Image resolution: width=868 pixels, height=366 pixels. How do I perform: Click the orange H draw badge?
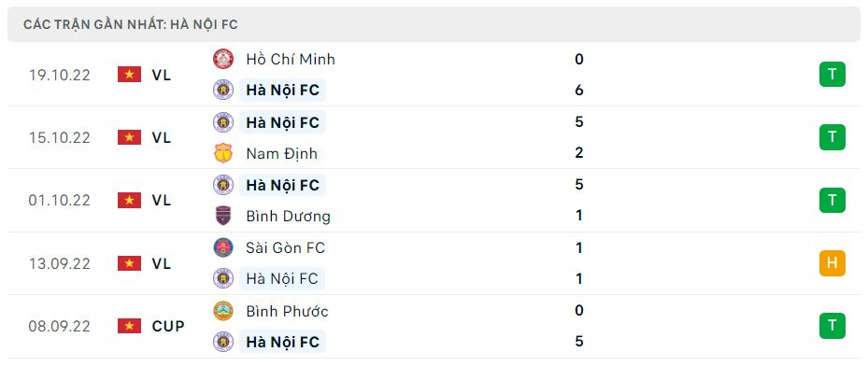click(832, 263)
